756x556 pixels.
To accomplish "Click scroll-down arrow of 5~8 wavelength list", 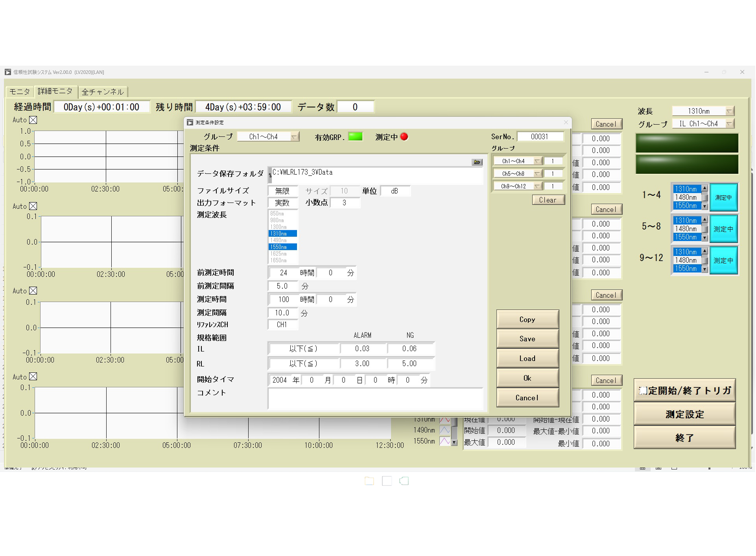I will coord(705,238).
